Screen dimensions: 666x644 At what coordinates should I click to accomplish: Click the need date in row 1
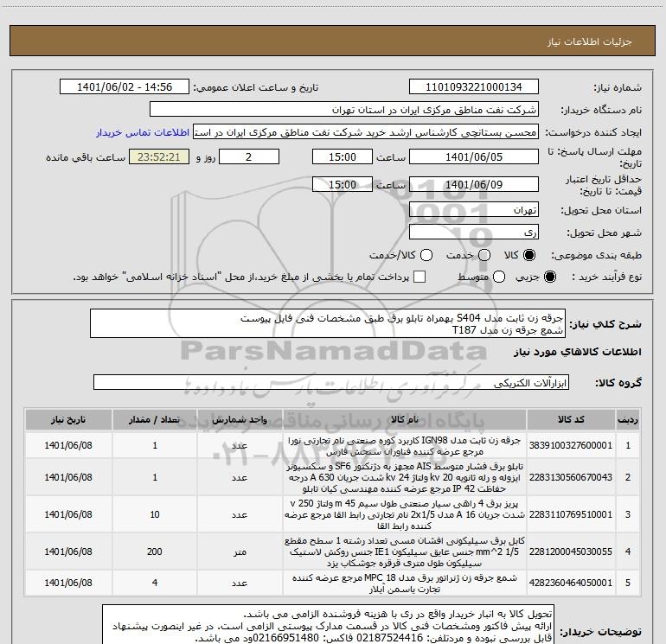point(68,445)
